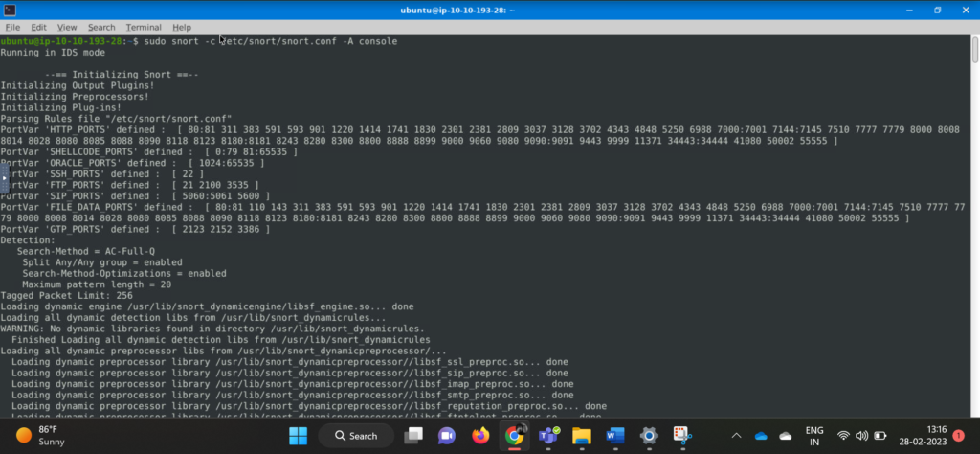The width and height of the screenshot is (980, 454).
Task: Open the Terminal menu
Action: (x=144, y=28)
